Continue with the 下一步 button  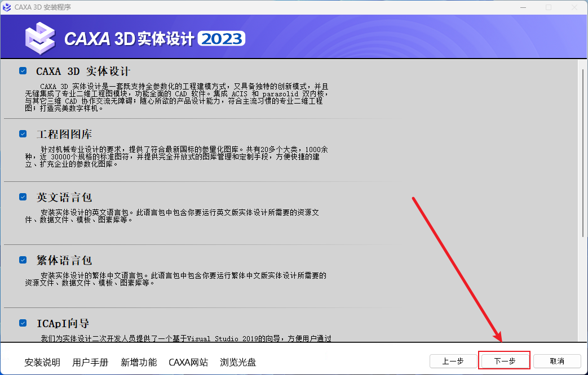[x=505, y=361]
